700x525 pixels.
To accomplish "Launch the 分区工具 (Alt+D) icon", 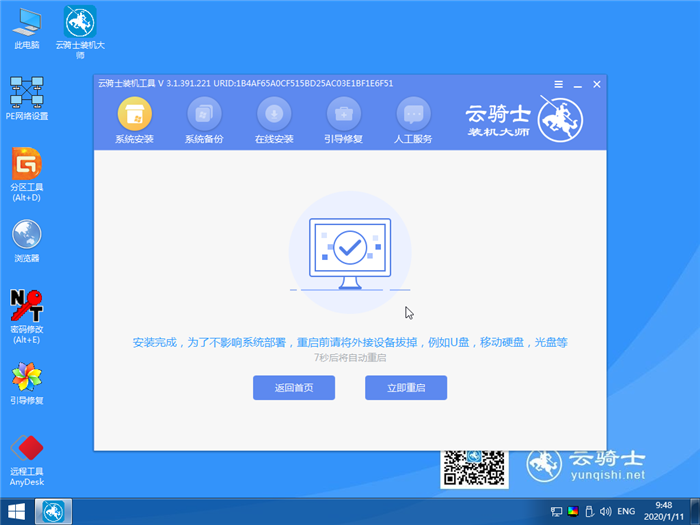I will click(x=27, y=174).
